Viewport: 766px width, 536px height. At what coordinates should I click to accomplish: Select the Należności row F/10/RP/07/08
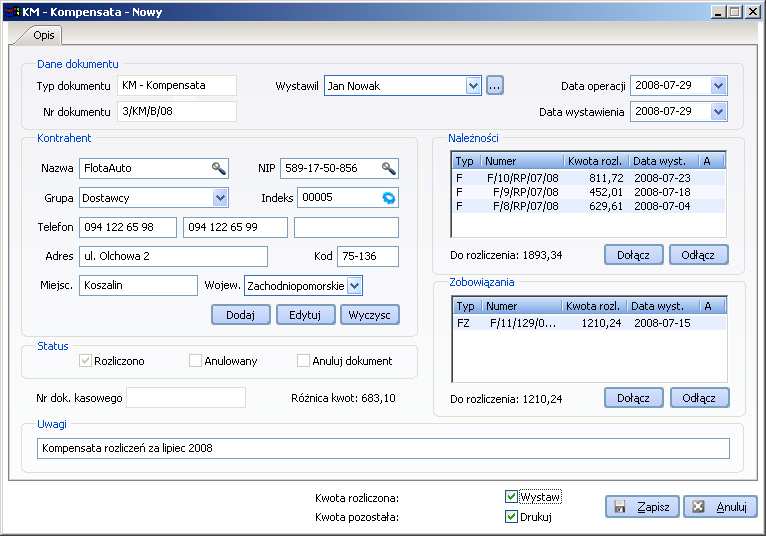[x=589, y=178]
